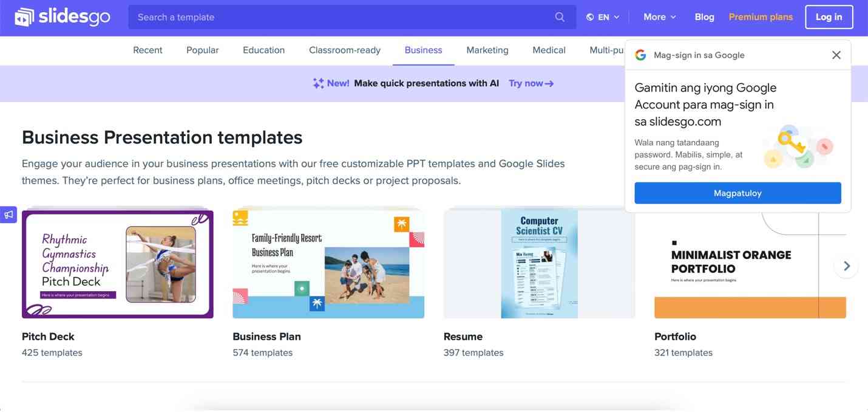Click the Slidesgo logo
The height and width of the screenshot is (412, 868).
click(x=63, y=17)
